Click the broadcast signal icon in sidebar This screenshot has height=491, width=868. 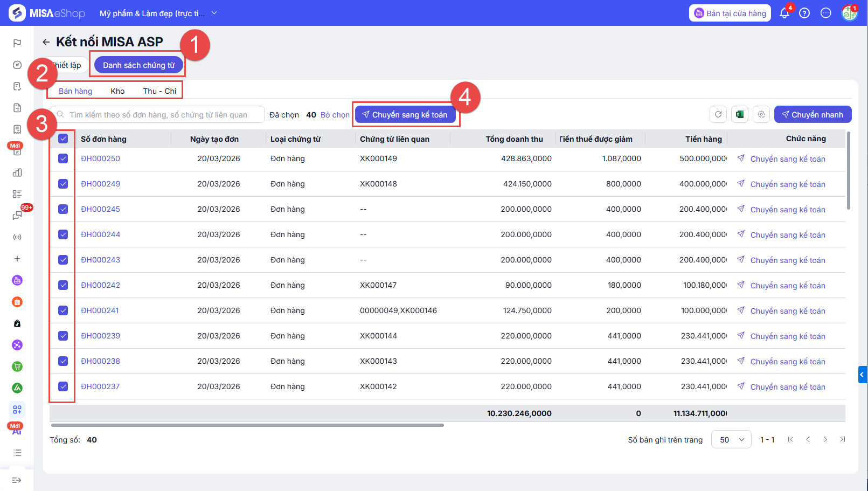[x=17, y=237]
